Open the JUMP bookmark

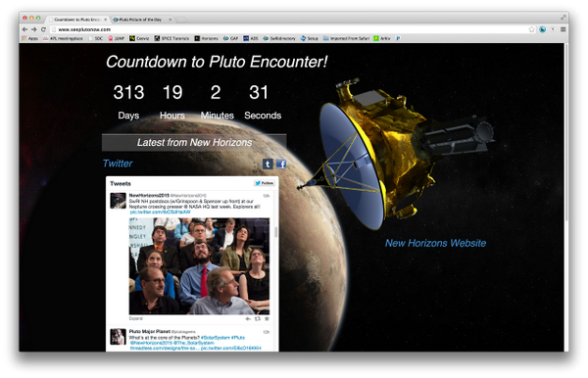(x=117, y=38)
